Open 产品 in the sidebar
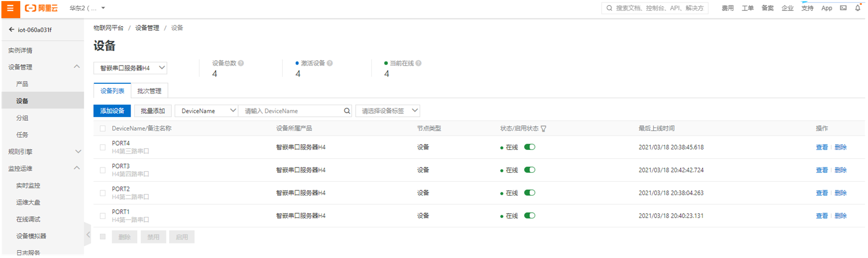Viewport: 868px width, 258px height. [22, 84]
